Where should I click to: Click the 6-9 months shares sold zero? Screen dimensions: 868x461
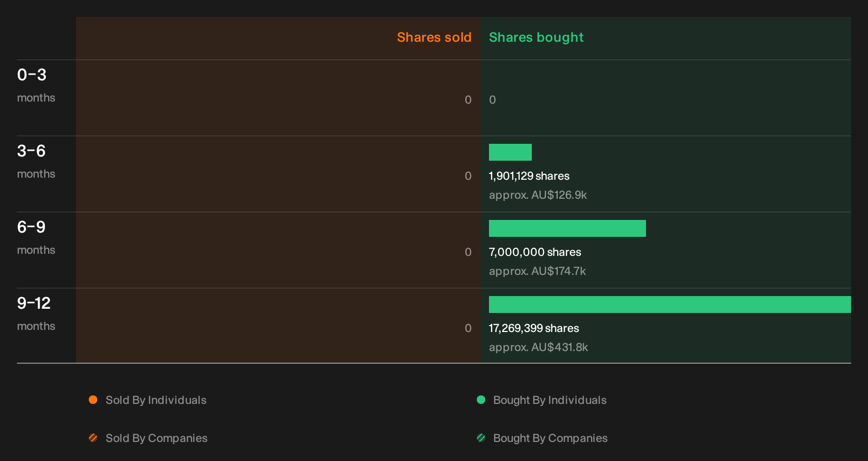468,252
